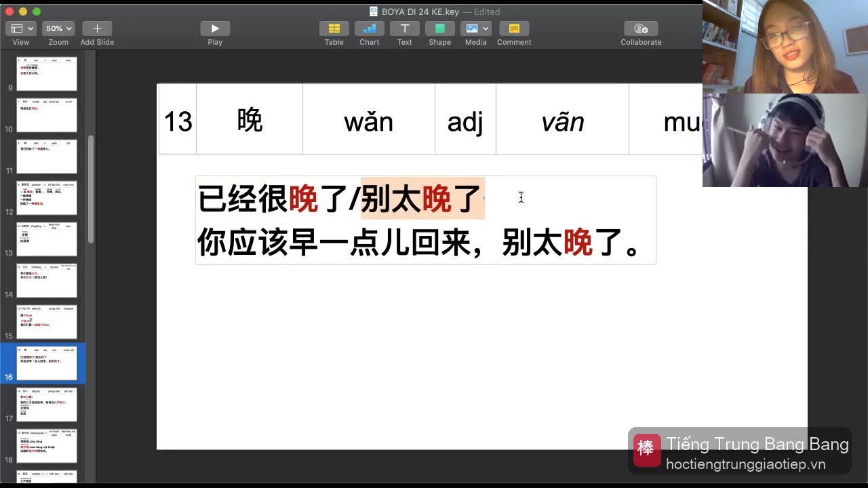
Task: Insert a Chart from the toolbar
Action: [x=370, y=28]
